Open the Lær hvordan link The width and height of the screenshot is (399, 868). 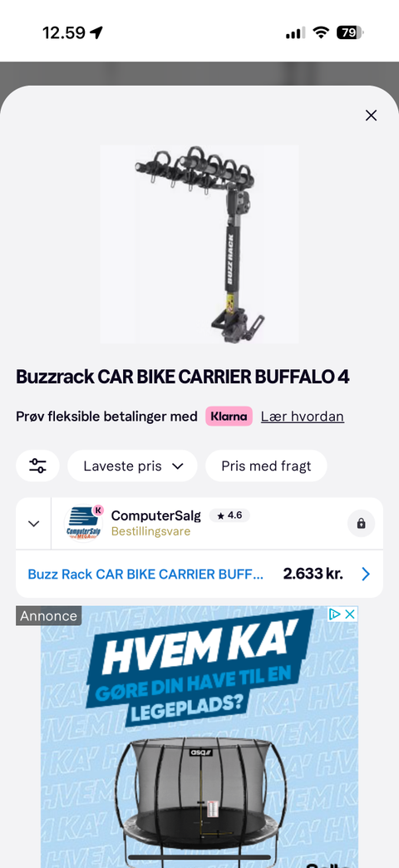(303, 417)
